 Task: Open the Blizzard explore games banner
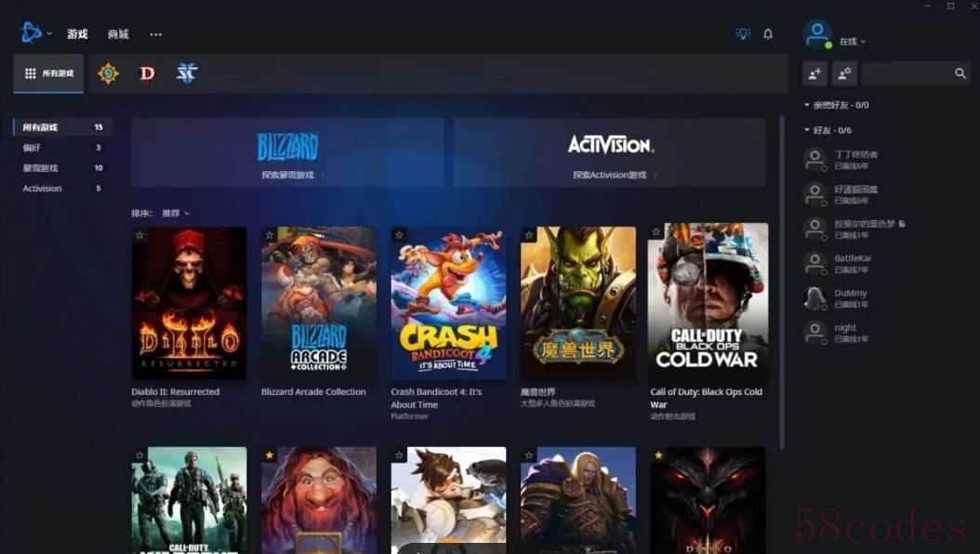coord(287,152)
